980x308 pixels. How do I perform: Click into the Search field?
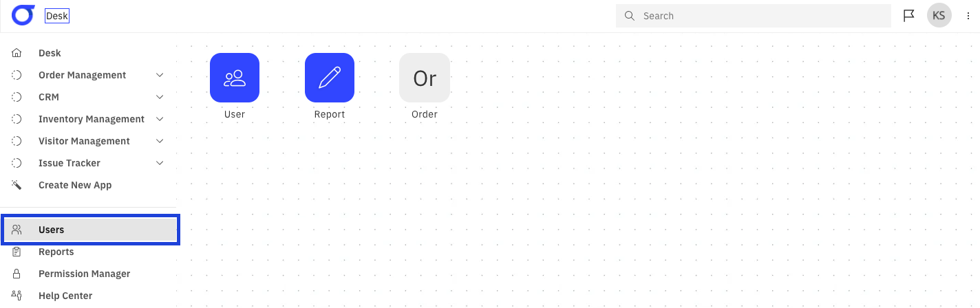754,16
